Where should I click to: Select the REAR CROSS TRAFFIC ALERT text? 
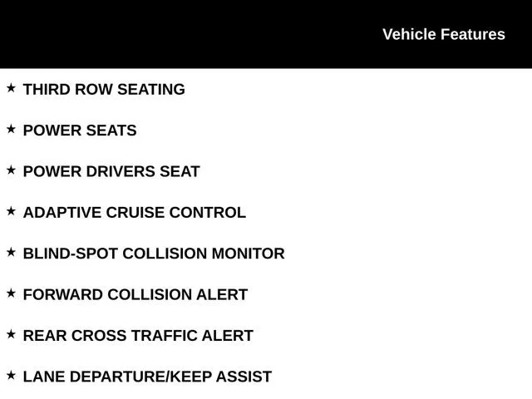[138, 336]
